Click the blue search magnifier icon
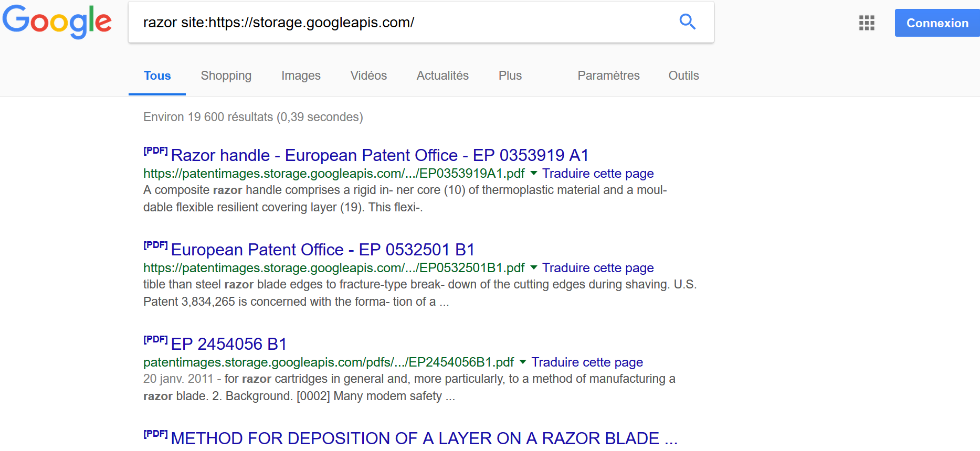The image size is (980, 451). click(x=687, y=22)
